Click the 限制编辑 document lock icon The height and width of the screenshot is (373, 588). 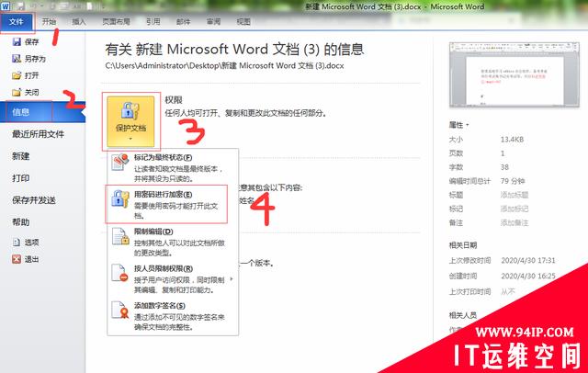pyautogui.click(x=120, y=236)
